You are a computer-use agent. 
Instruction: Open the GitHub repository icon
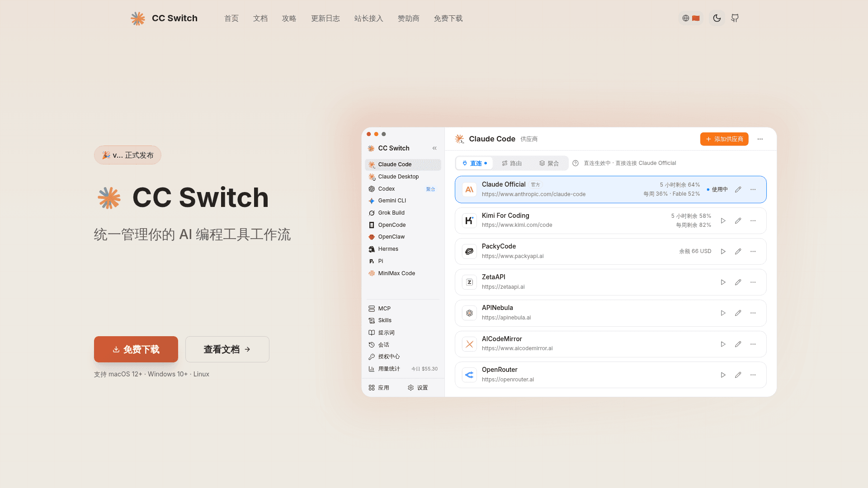(x=735, y=18)
